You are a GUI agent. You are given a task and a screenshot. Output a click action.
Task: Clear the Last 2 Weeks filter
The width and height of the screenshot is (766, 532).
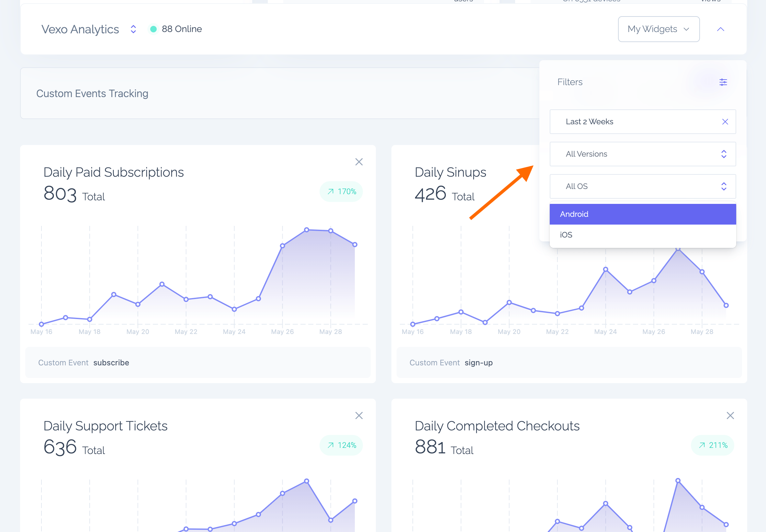[x=725, y=122]
